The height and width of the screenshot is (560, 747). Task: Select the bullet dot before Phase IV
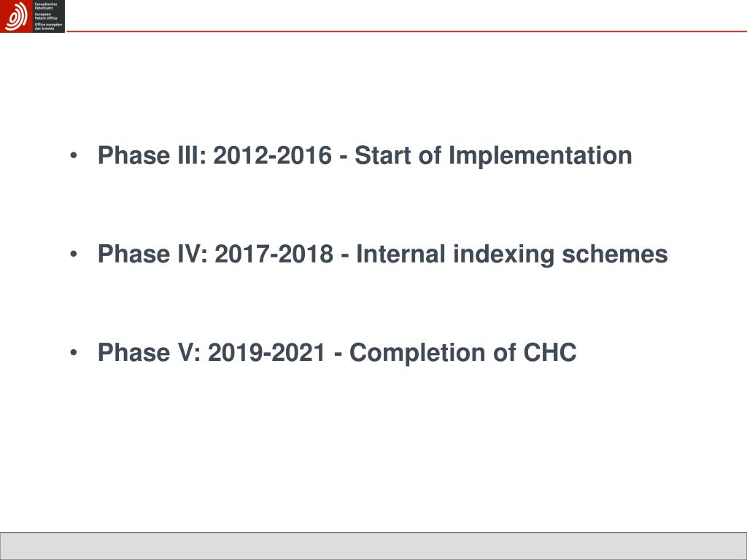(74, 254)
